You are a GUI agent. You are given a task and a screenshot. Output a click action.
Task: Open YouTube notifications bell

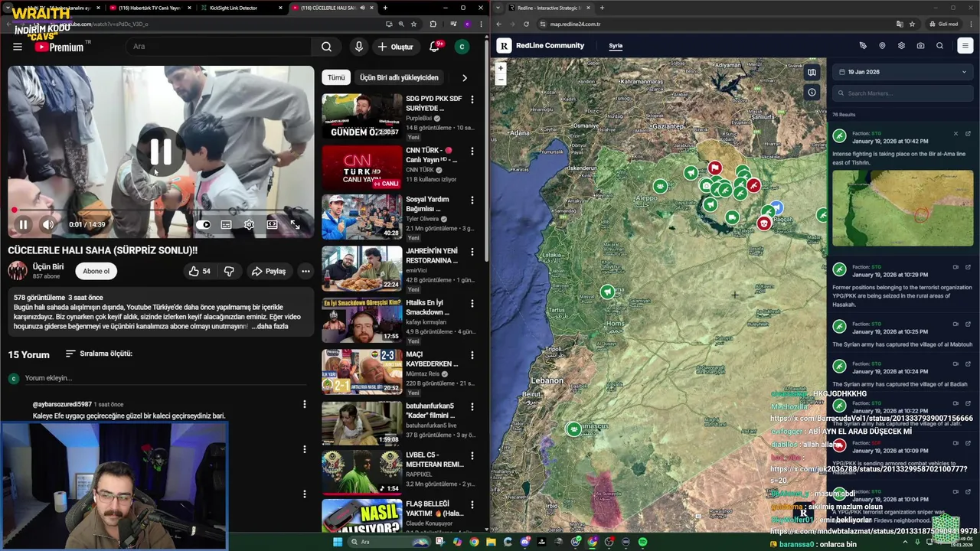434,47
